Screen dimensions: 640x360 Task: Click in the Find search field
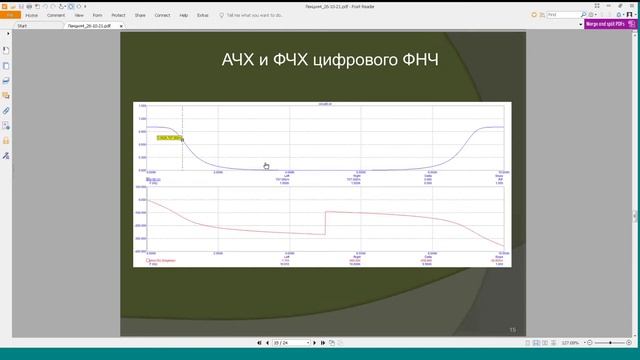563,15
